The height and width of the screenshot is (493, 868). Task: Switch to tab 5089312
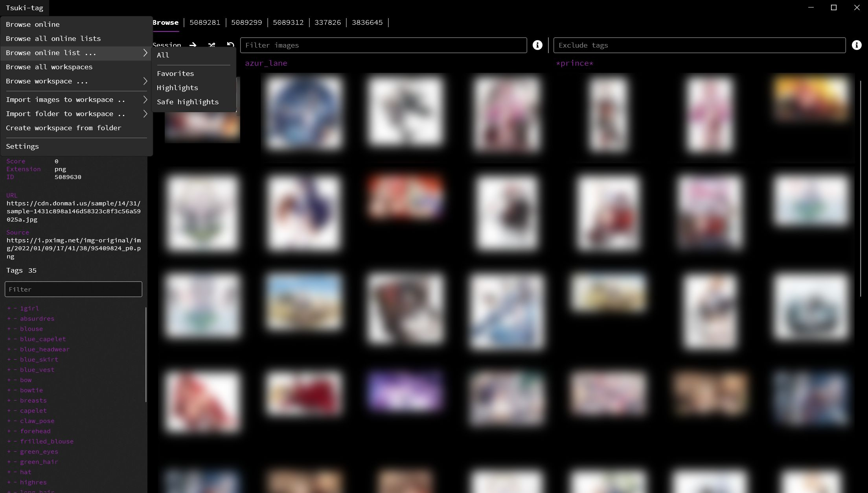(288, 22)
